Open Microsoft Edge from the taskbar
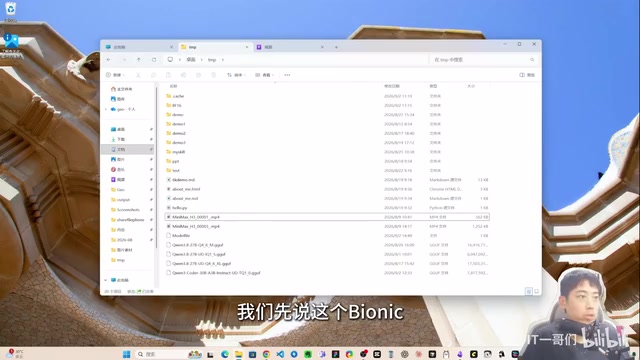 point(225,354)
